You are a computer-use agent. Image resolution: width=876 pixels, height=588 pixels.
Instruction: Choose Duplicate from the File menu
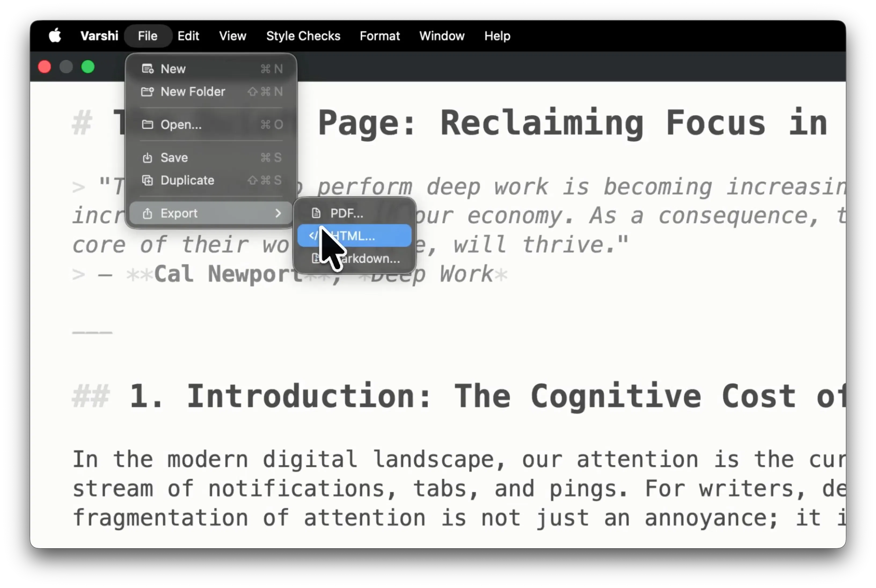click(x=211, y=180)
